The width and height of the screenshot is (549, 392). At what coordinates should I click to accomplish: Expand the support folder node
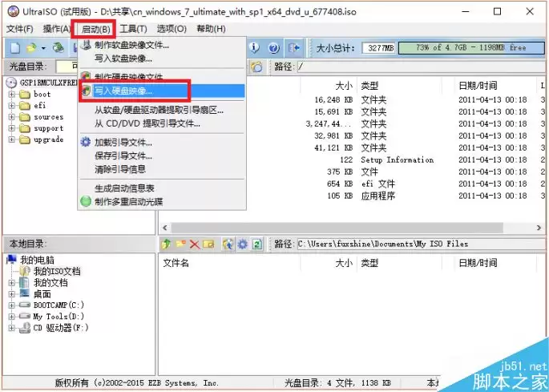11,128
